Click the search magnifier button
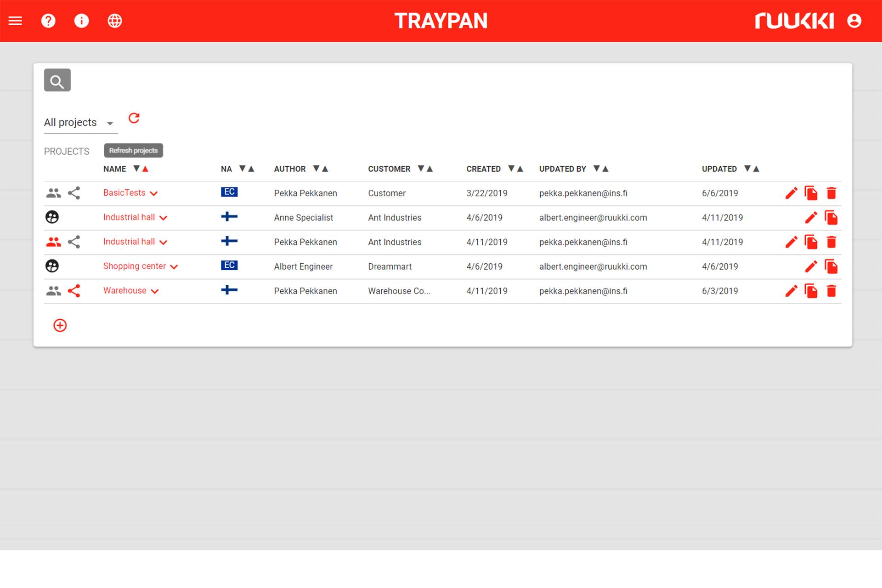Viewport: 882px width, 588px height. pos(57,80)
